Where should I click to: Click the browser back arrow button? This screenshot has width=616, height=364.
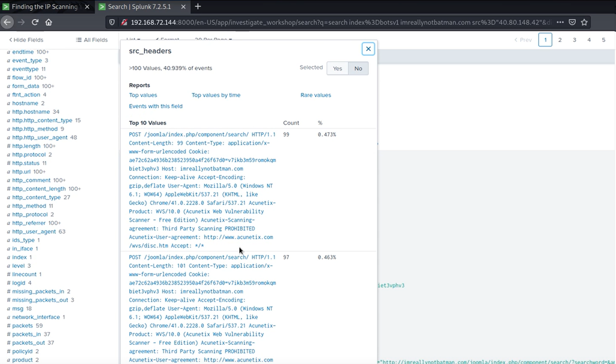pos(7,22)
